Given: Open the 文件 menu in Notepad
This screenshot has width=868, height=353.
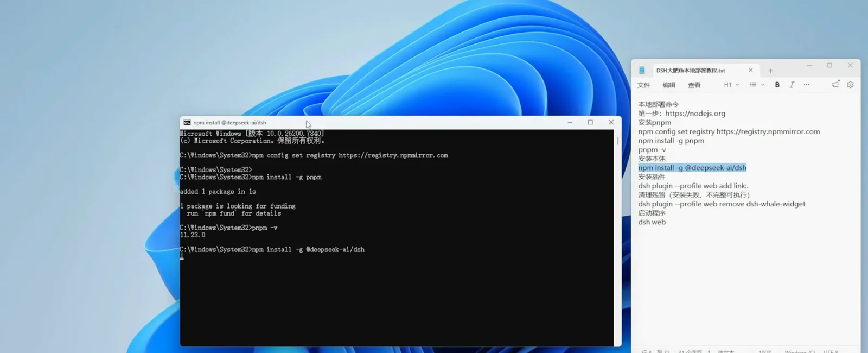Looking at the screenshot, I should tap(644, 85).
